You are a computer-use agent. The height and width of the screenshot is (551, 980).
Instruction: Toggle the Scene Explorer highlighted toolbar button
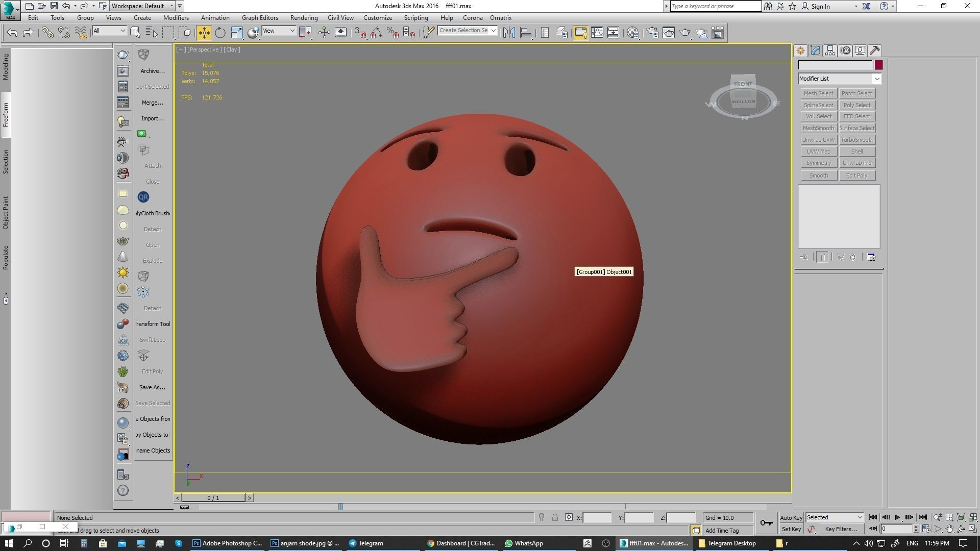[580, 33]
